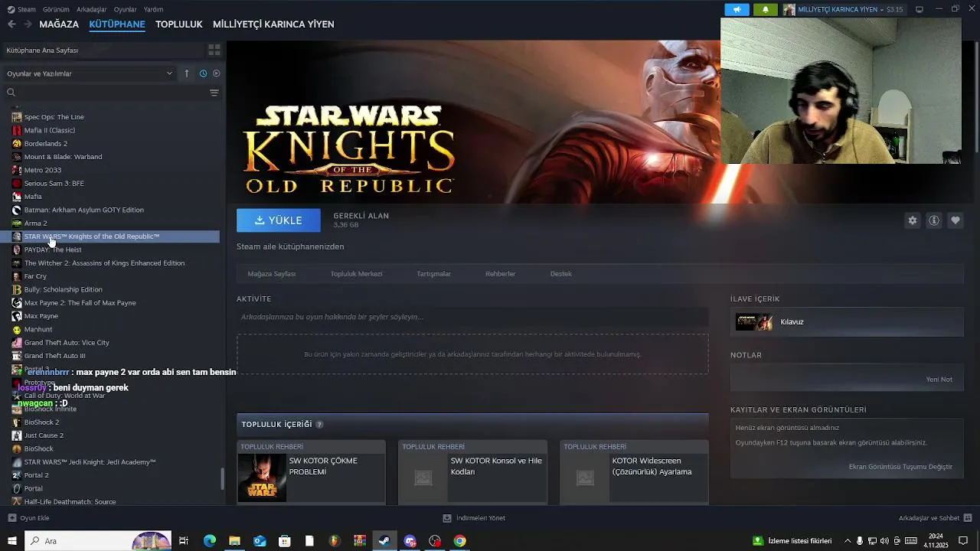This screenshot has height=551, width=980.
Task: Open game settings gear icon
Action: (x=913, y=220)
